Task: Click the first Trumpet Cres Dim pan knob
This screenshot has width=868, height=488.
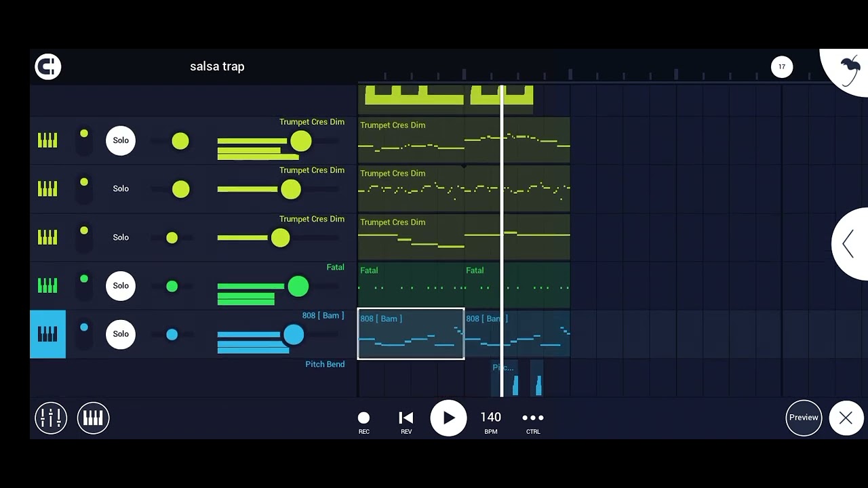Action: [x=180, y=141]
